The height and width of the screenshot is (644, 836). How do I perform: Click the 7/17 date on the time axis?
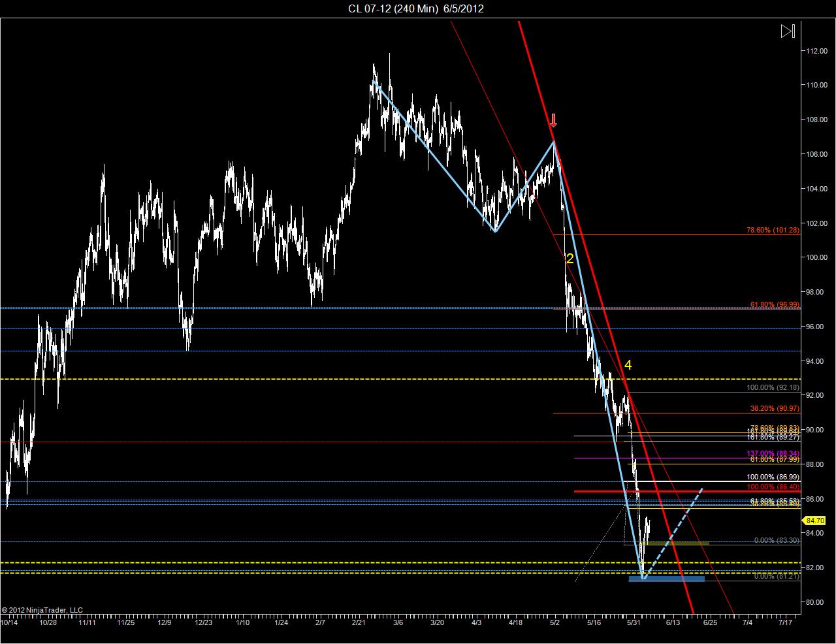(785, 622)
